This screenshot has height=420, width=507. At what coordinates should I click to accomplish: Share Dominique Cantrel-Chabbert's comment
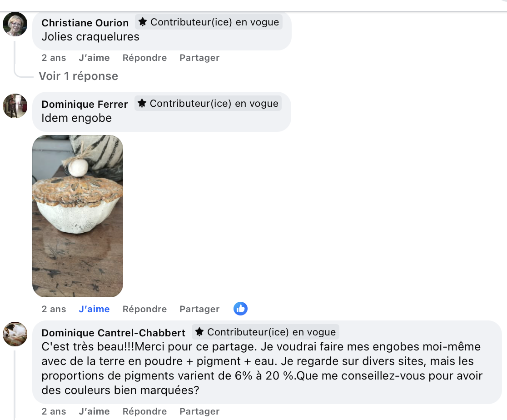coord(199,411)
